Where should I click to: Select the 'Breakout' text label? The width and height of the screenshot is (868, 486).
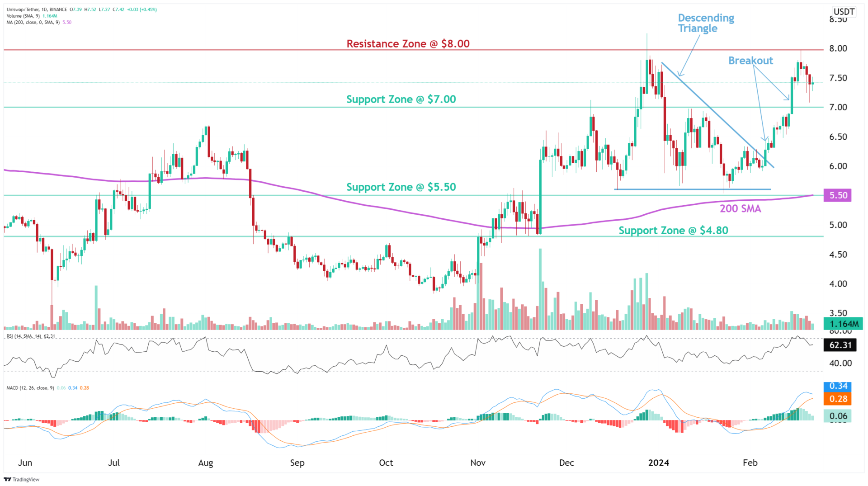(750, 61)
